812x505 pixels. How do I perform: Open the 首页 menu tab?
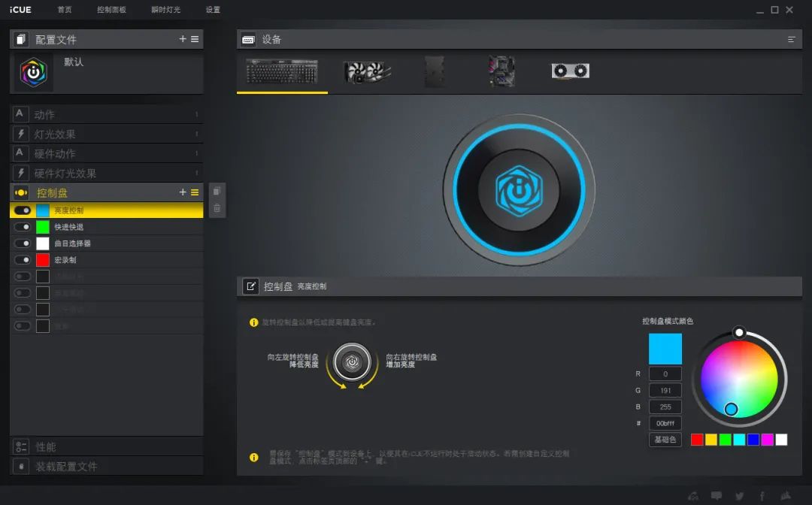click(64, 10)
